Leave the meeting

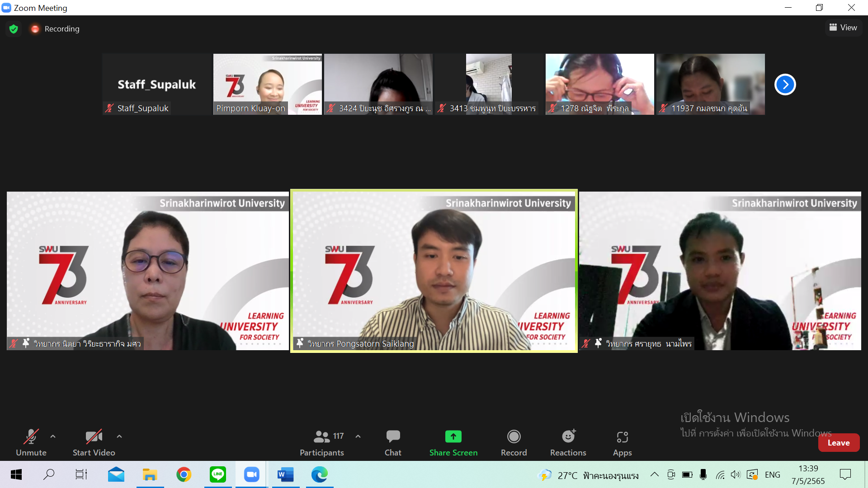coord(838,443)
